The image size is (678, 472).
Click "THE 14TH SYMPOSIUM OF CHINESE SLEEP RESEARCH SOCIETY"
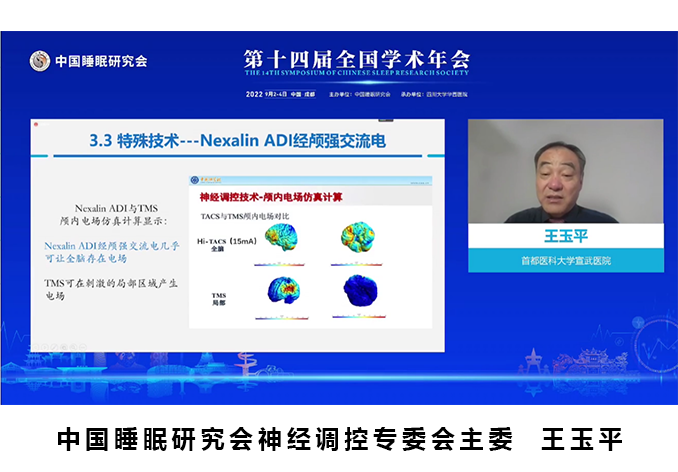(x=357, y=73)
